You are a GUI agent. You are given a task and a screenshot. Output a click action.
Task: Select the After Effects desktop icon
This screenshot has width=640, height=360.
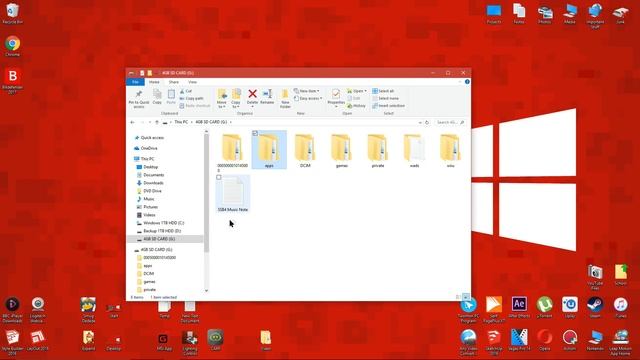[519, 307]
